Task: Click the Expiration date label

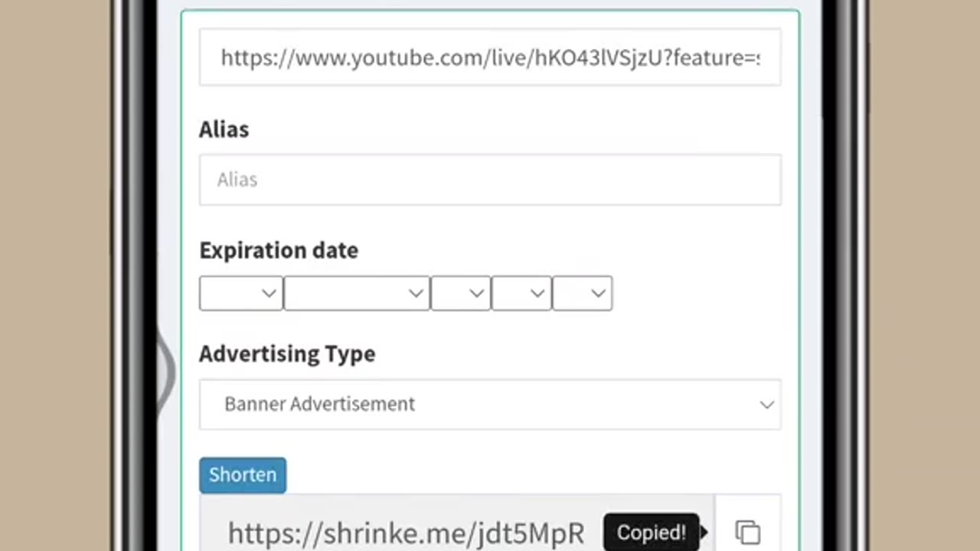Action: tap(279, 250)
